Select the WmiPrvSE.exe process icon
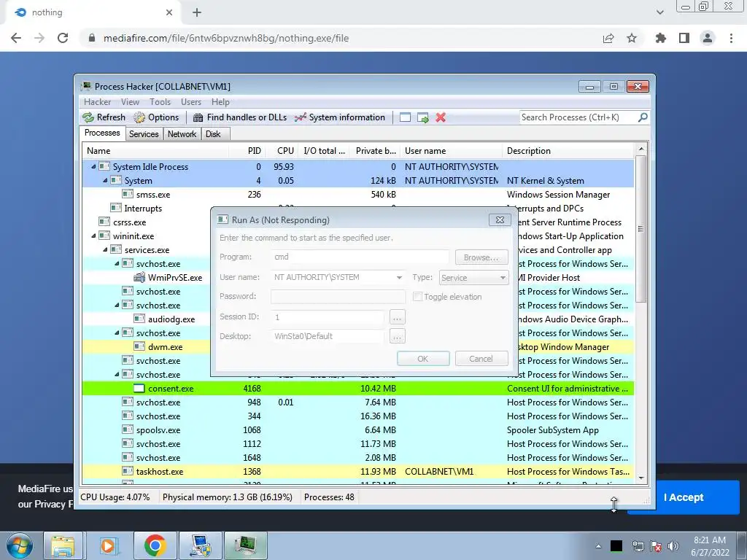The image size is (747, 560). pos(139,277)
